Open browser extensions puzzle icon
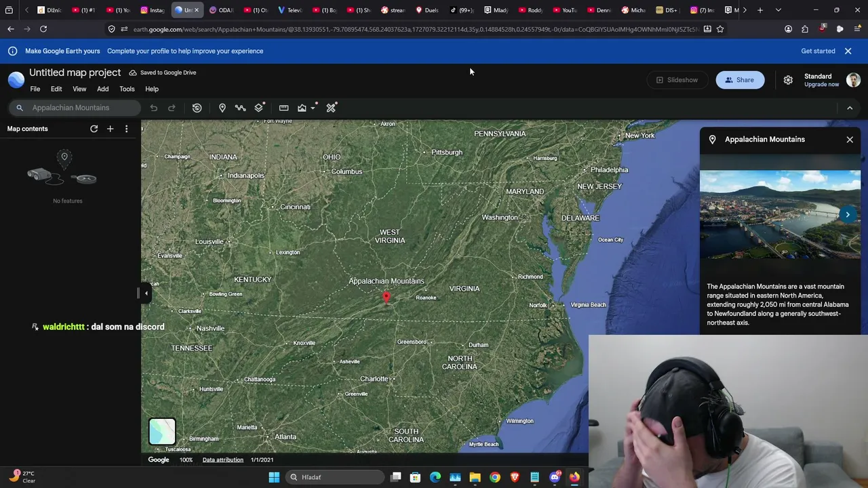The height and width of the screenshot is (488, 868). tap(805, 29)
